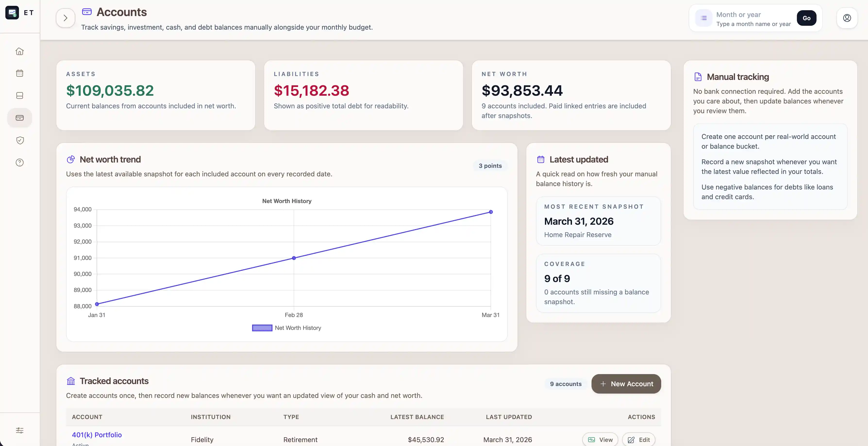
Task: Click the Feb 28 data point on chart
Action: pos(294,258)
